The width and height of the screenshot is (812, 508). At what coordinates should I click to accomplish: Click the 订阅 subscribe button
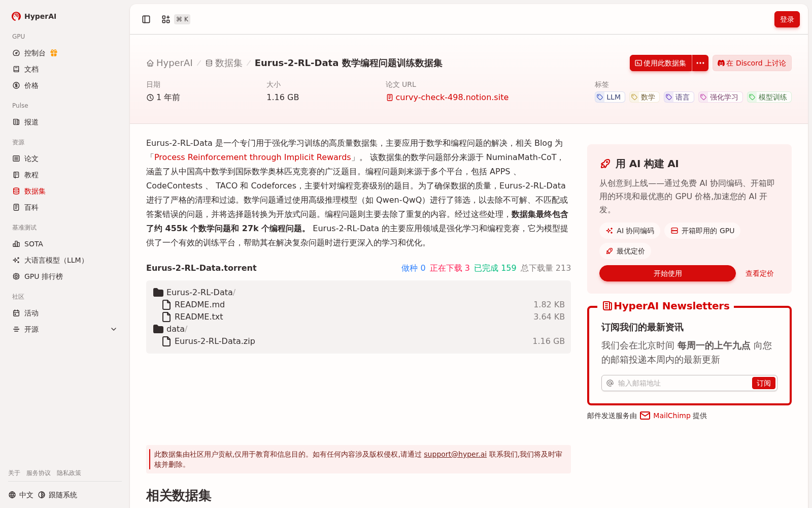click(764, 383)
